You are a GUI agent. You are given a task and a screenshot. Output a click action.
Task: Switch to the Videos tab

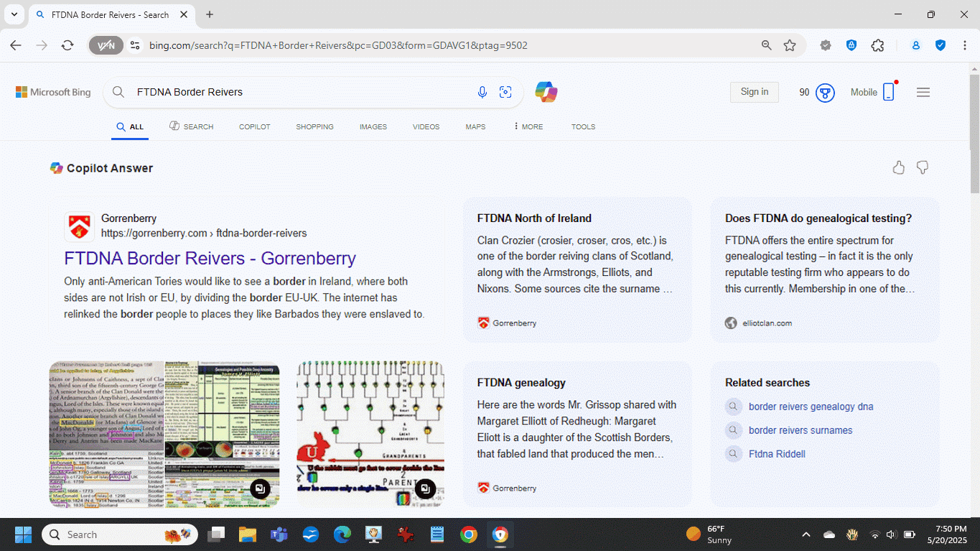point(426,126)
